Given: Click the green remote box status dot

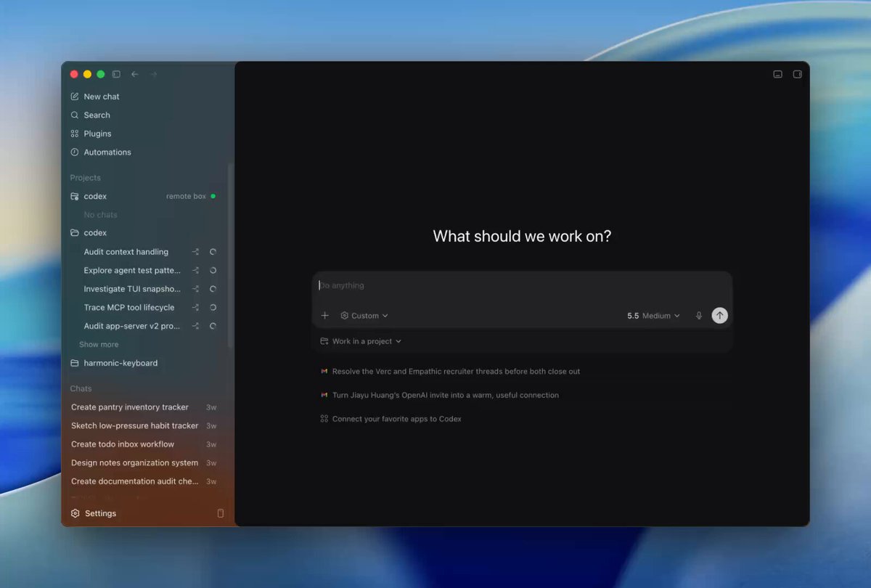Looking at the screenshot, I should pyautogui.click(x=213, y=196).
